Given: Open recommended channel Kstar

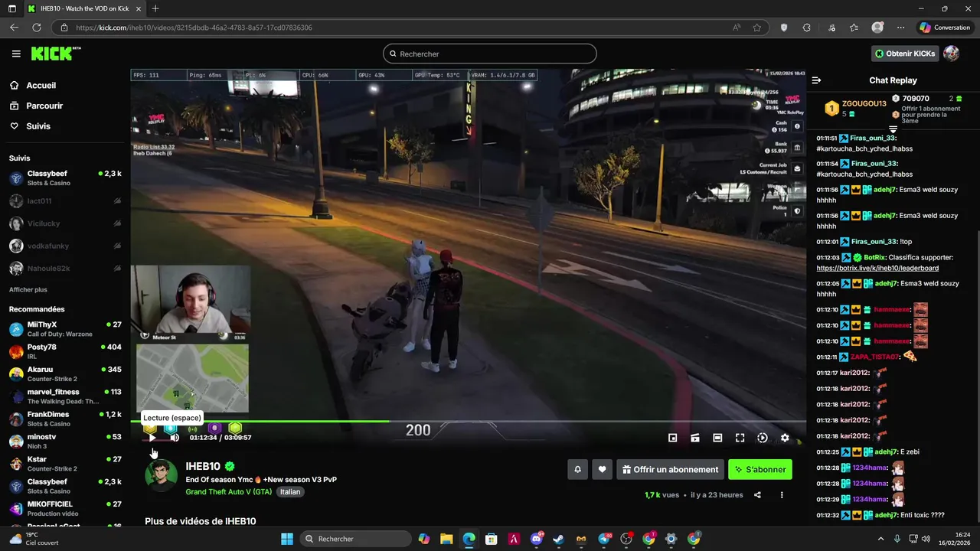Looking at the screenshot, I should [65, 464].
